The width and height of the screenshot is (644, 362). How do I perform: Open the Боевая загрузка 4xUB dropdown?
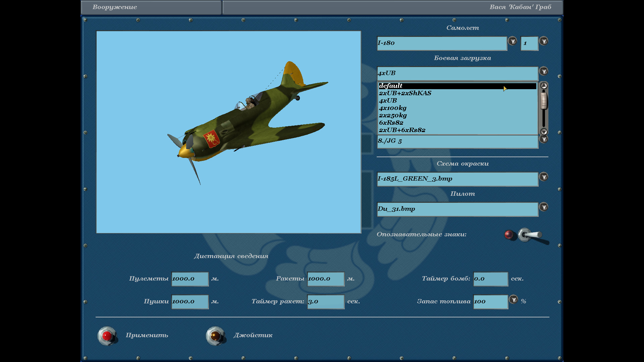pos(544,71)
